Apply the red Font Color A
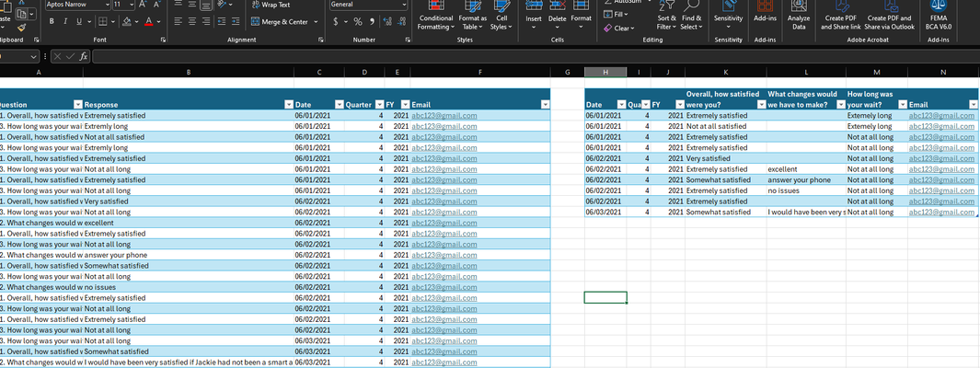The width and height of the screenshot is (980, 368). click(149, 21)
